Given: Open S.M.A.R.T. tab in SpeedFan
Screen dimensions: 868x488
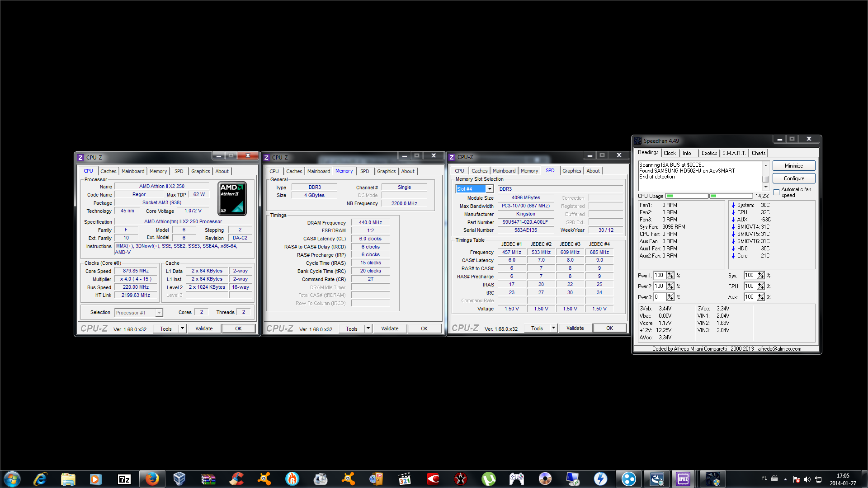Looking at the screenshot, I should (x=734, y=153).
